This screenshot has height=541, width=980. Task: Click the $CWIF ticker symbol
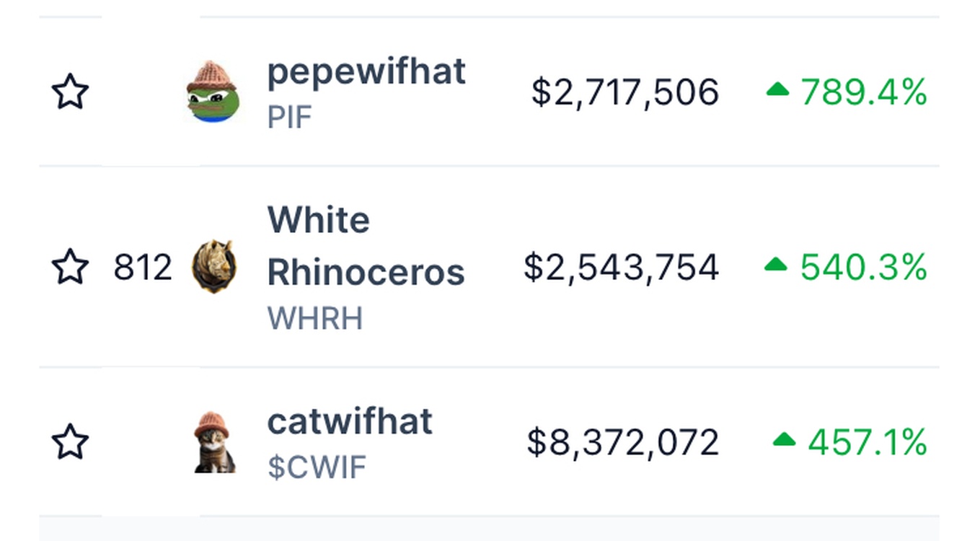click(x=317, y=467)
